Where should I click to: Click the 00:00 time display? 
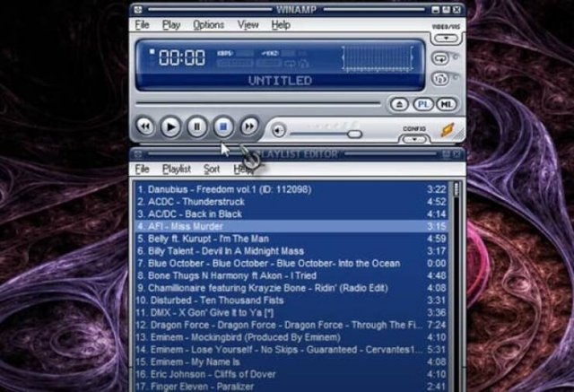coord(182,57)
